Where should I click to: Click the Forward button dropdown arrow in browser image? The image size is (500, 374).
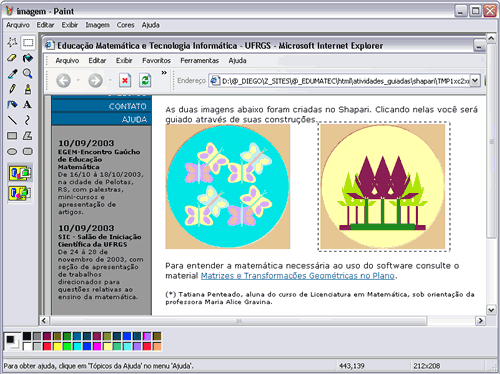tap(110, 80)
